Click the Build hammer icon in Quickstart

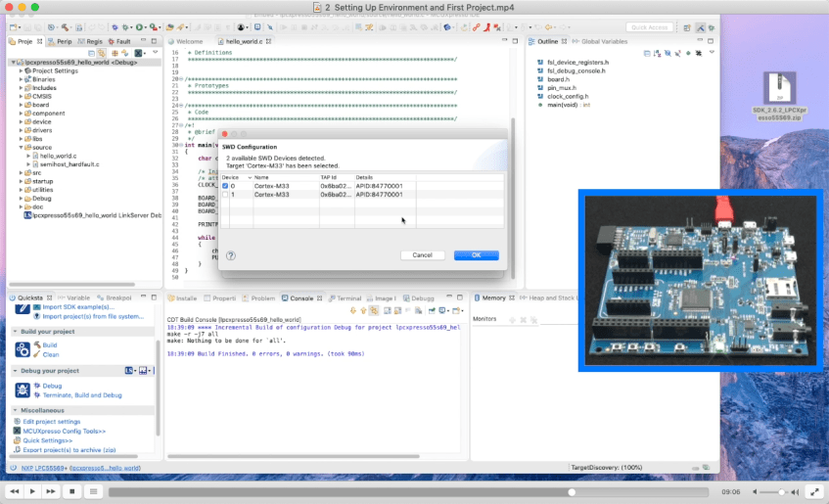[x=36, y=345]
